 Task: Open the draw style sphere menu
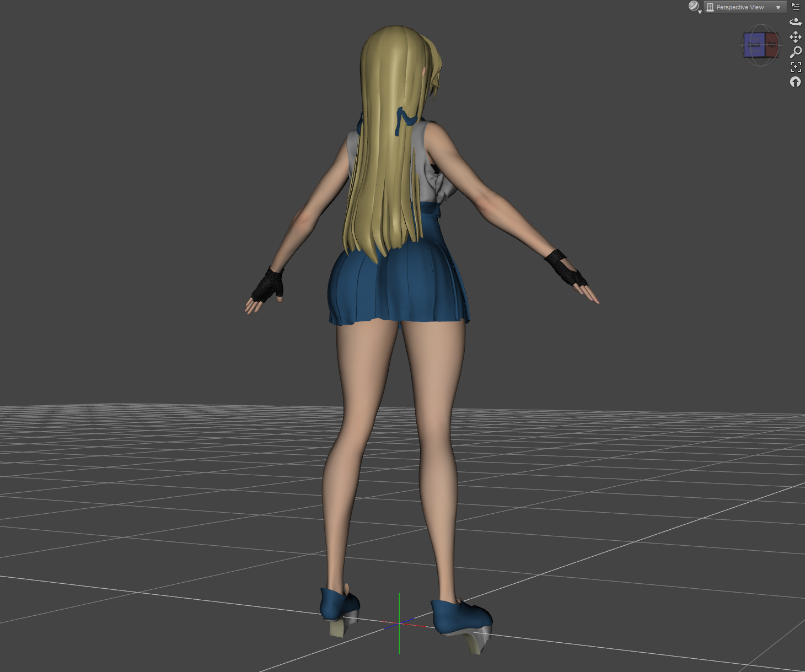694,7
